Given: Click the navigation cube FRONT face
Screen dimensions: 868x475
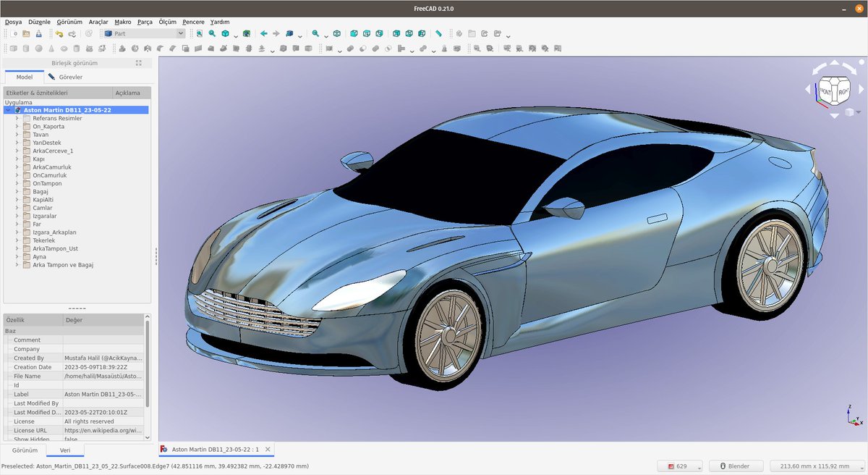Looking at the screenshot, I should point(826,91).
